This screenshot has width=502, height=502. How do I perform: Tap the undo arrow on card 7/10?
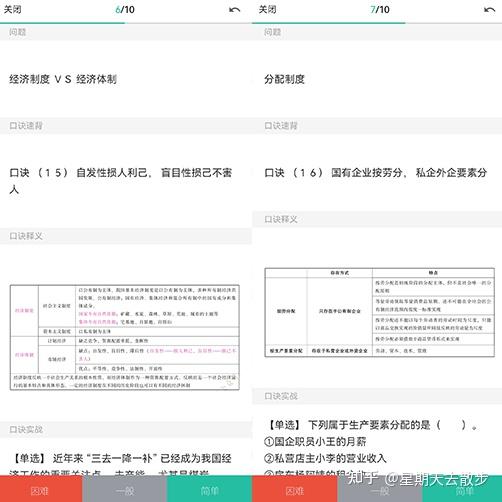click(x=489, y=10)
